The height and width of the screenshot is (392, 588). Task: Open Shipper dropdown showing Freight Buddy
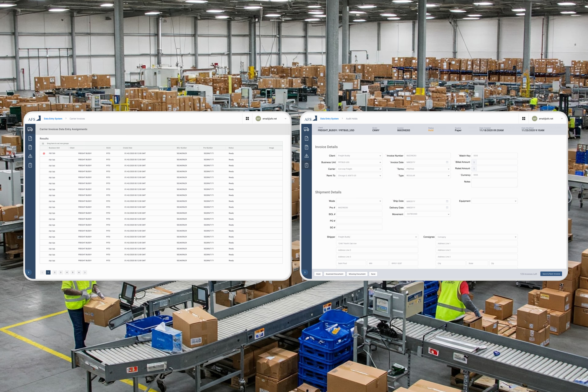377,237
